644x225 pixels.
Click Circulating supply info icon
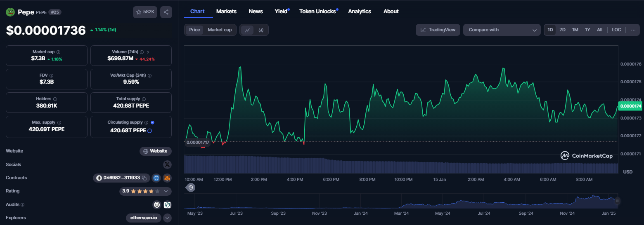tap(146, 123)
